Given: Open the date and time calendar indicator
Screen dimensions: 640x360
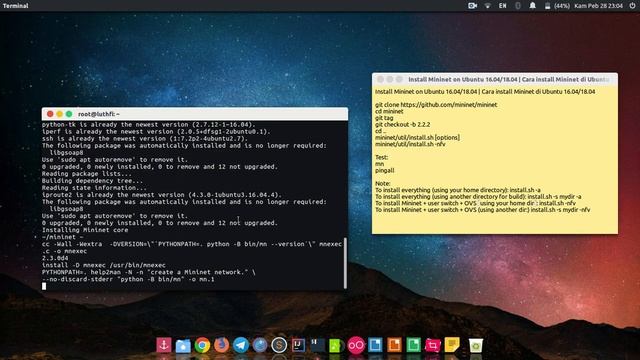Looking at the screenshot, I should coord(598,6).
